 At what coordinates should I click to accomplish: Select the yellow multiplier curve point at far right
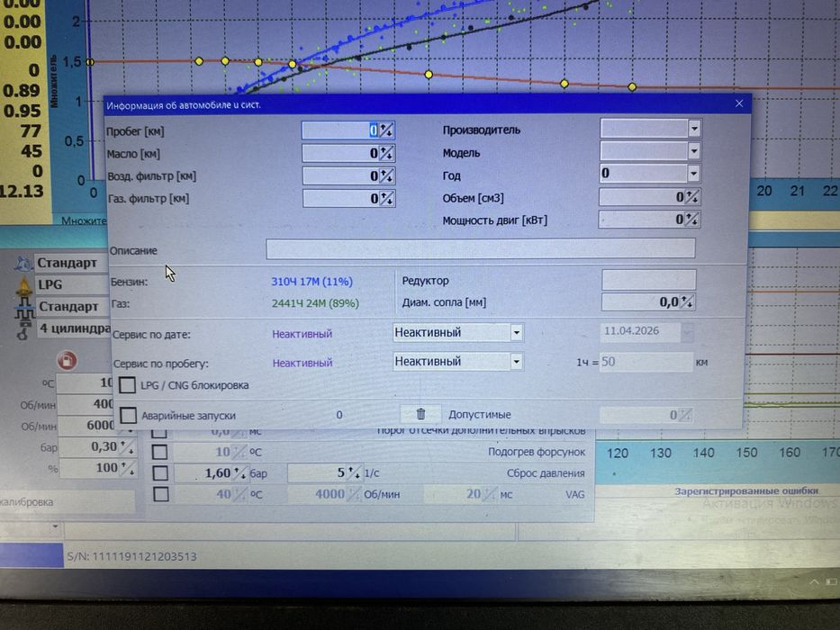click(632, 86)
